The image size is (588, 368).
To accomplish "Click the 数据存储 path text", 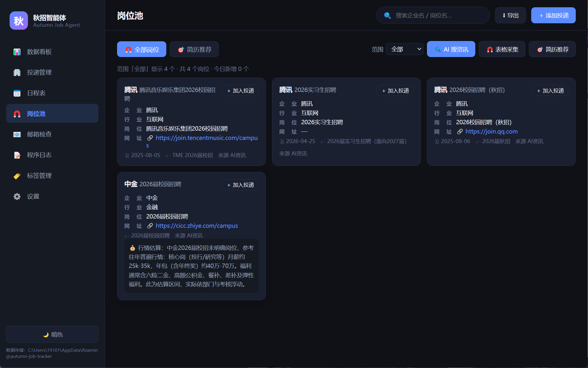I will [52, 353].
